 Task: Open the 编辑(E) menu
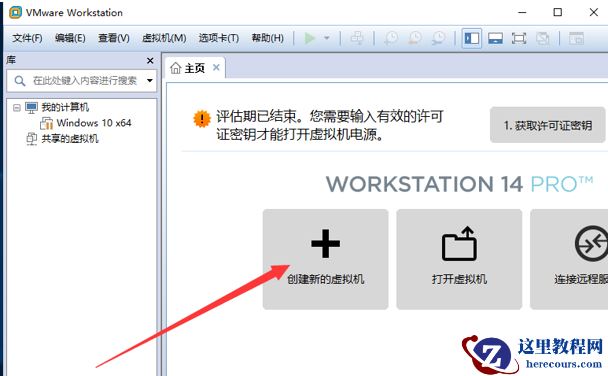tap(70, 38)
